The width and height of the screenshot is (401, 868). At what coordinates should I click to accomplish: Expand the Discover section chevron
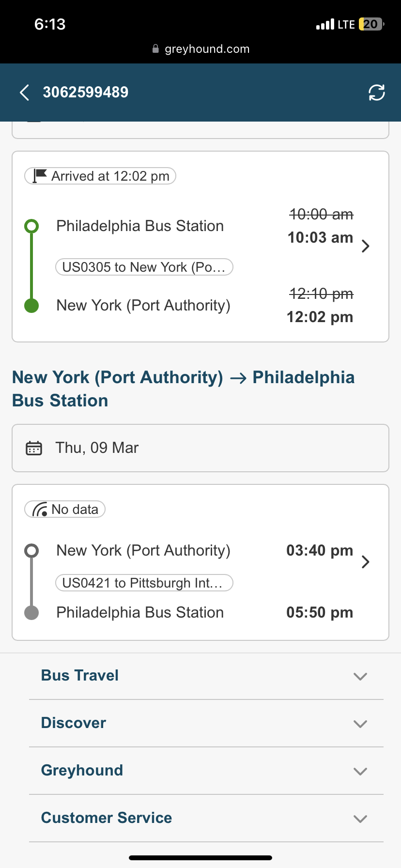click(360, 724)
